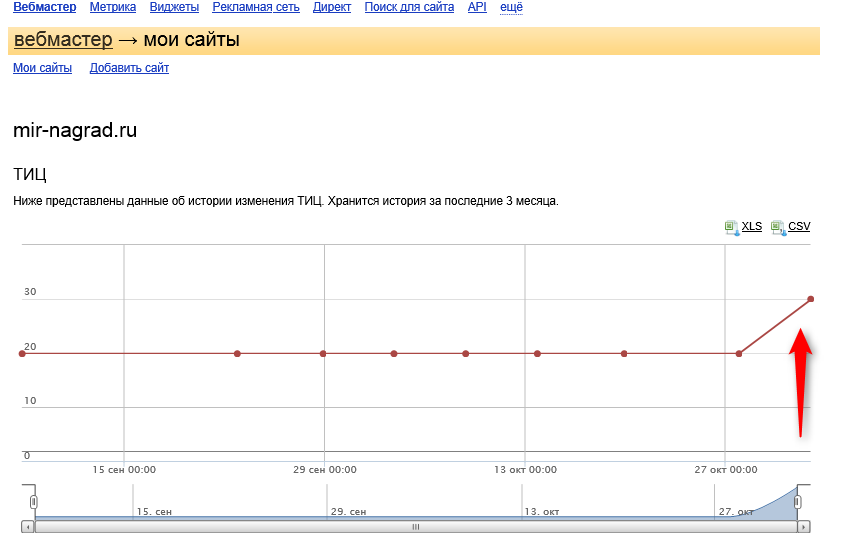Viewport: 846px width, 553px height.
Task: Click the ТИЦ heading
Action: point(30,174)
